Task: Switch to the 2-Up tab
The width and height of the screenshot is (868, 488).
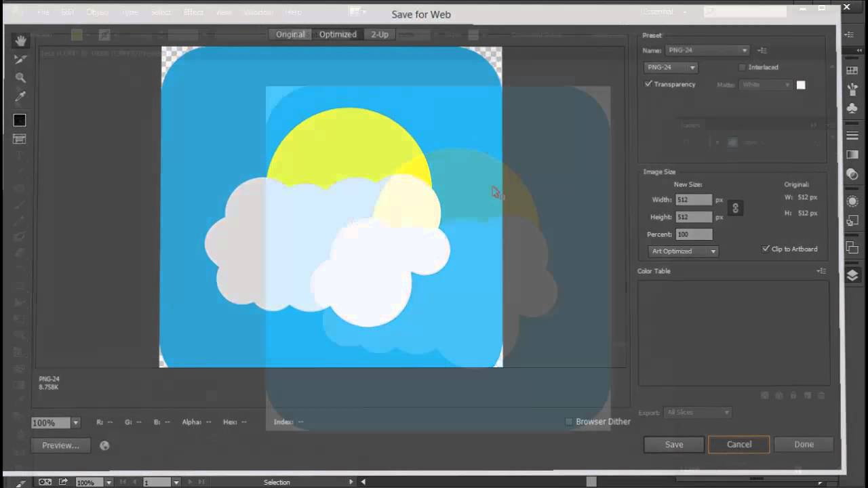Action: tap(380, 35)
